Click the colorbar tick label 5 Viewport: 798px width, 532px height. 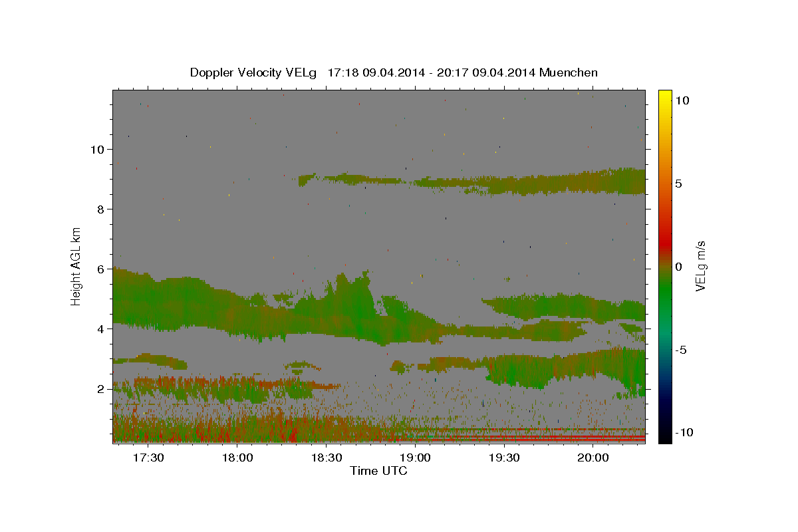coord(678,184)
